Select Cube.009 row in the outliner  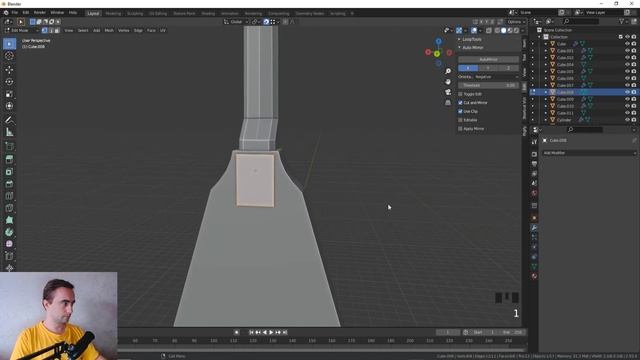point(584,99)
